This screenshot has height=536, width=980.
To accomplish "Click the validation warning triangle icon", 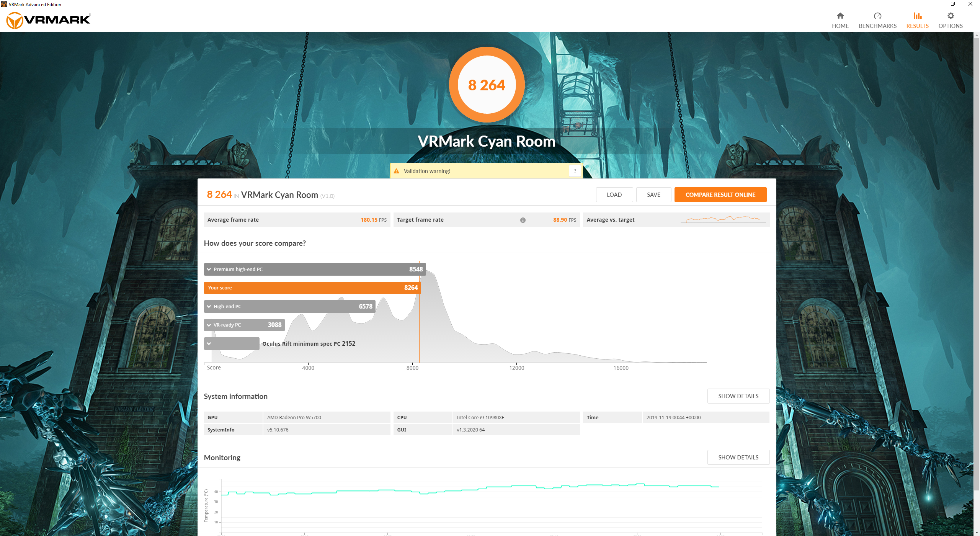I will tap(397, 171).
